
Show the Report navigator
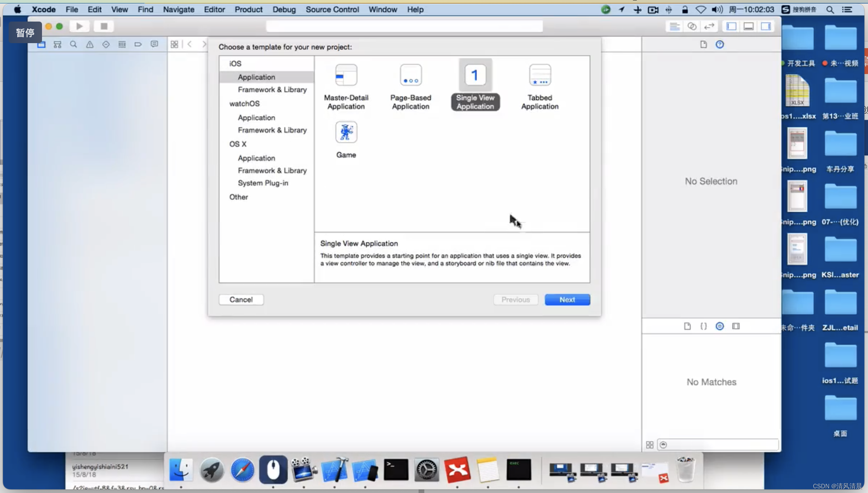click(x=154, y=44)
